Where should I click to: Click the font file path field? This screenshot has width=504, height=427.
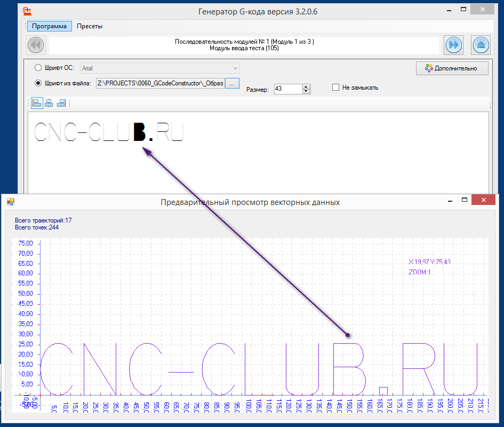click(160, 83)
